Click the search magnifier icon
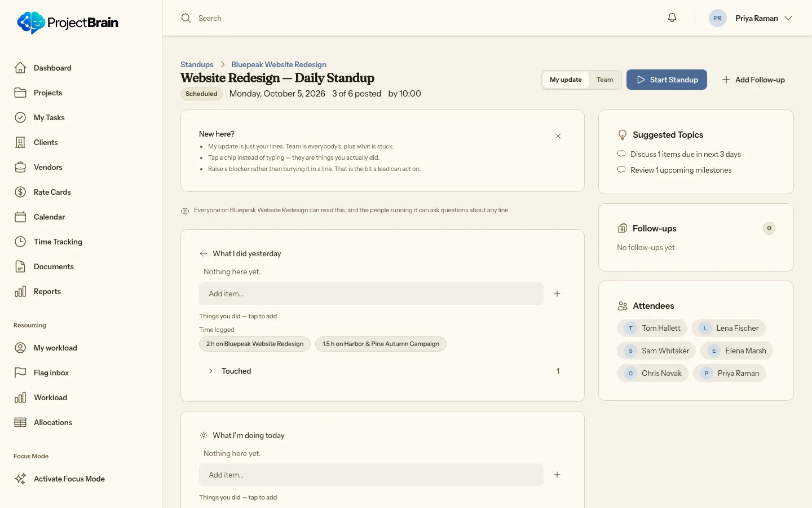Image resolution: width=812 pixels, height=508 pixels. [x=186, y=18]
